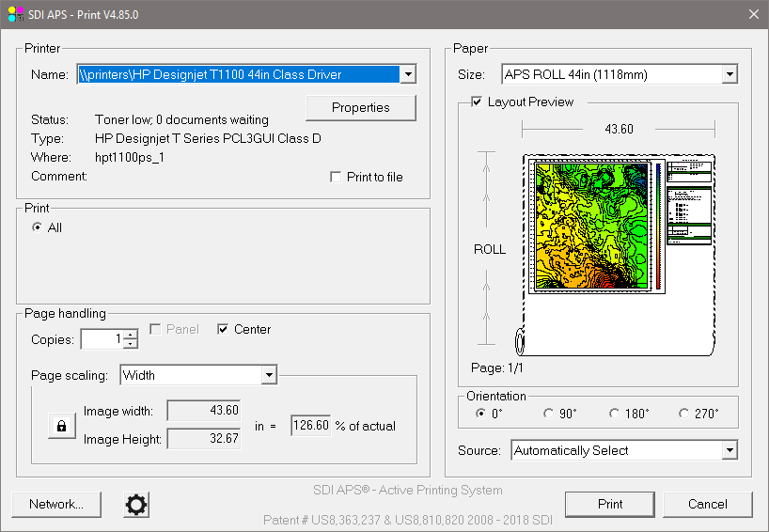Viewport: 769px width, 532px height.
Task: Select the 270° orientation radio button
Action: tap(683, 413)
